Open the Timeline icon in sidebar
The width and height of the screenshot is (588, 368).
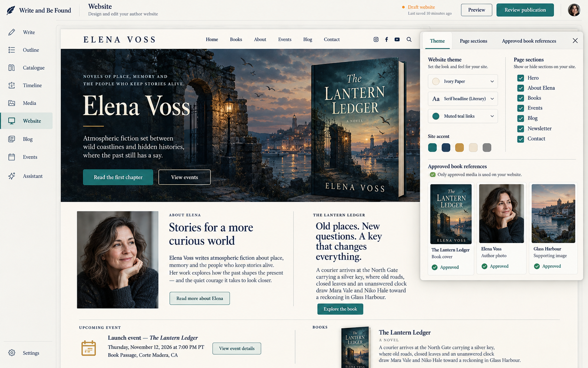coord(12,85)
